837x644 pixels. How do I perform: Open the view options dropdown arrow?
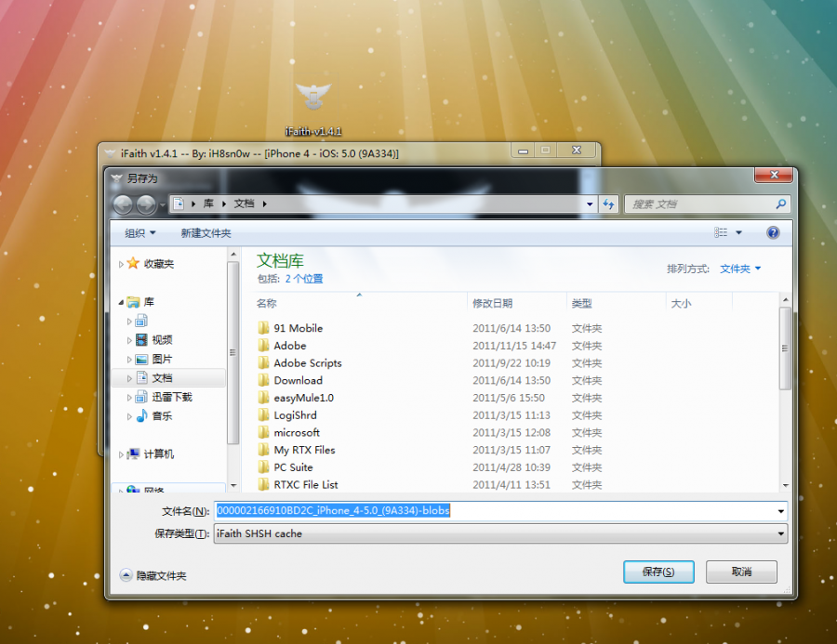click(x=738, y=232)
